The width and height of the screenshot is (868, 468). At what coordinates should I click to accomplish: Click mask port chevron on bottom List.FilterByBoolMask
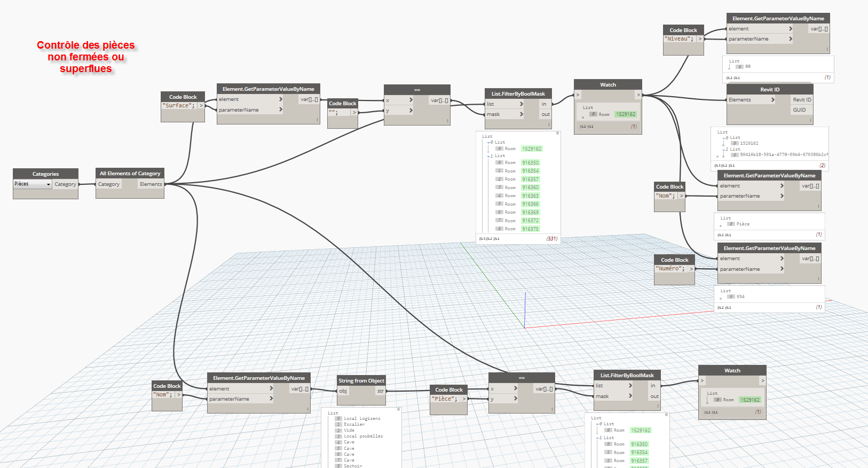630,396
